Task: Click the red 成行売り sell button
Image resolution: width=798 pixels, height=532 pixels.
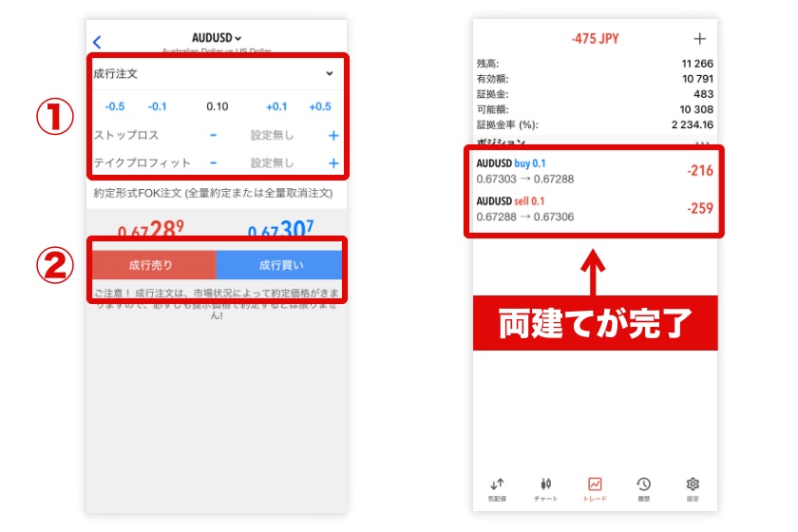Action: click(x=154, y=265)
